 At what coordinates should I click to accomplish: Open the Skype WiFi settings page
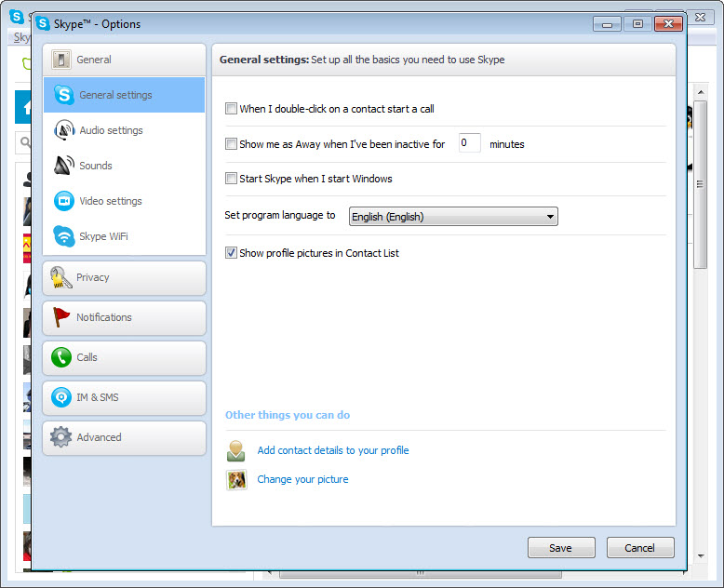(124, 236)
